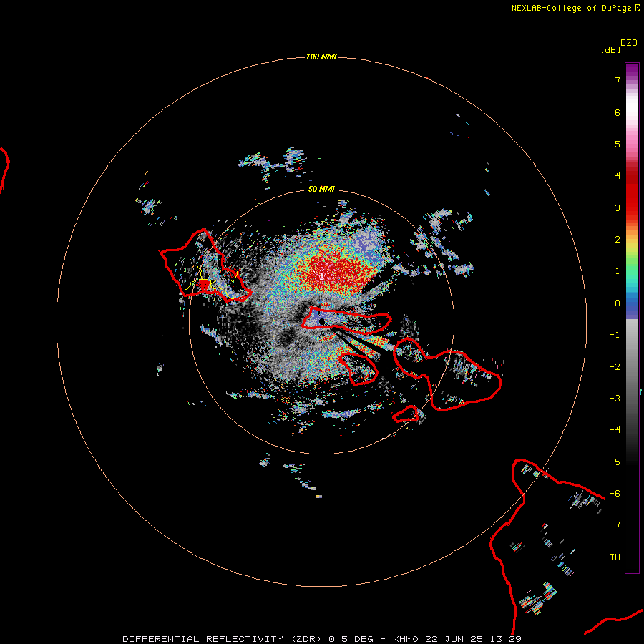Click the black radar site dot at center
The image size is (644, 644).
click(x=321, y=321)
